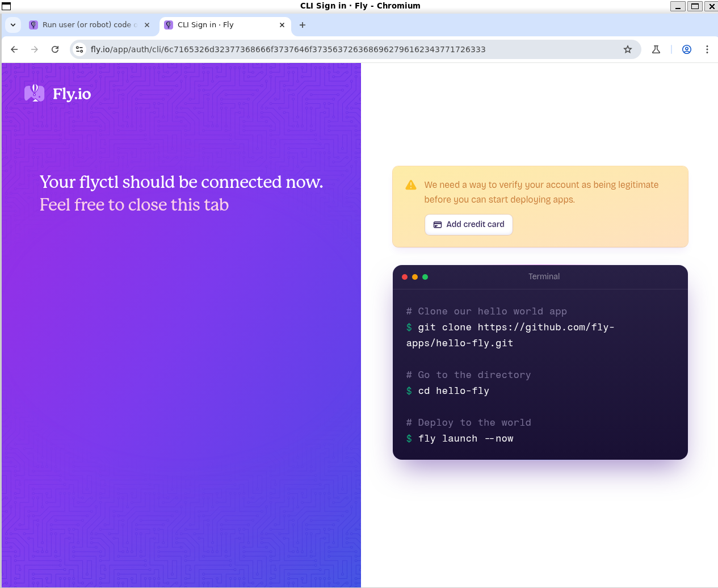Click the 'git clone' command line
Screen dimensions: 718x588
(x=510, y=335)
